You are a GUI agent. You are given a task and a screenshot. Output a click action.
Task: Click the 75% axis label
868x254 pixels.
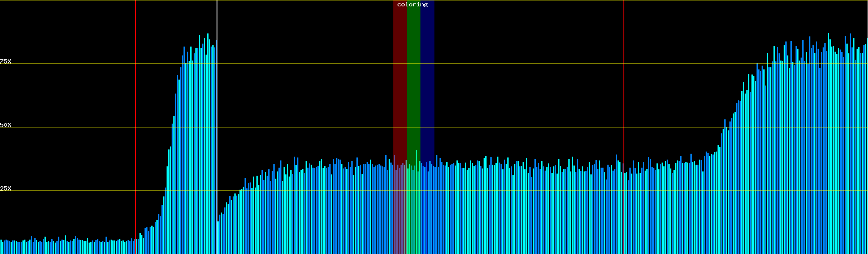[6, 61]
